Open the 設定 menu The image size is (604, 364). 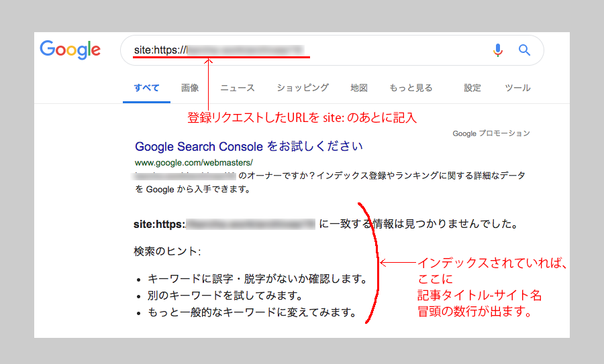[472, 88]
